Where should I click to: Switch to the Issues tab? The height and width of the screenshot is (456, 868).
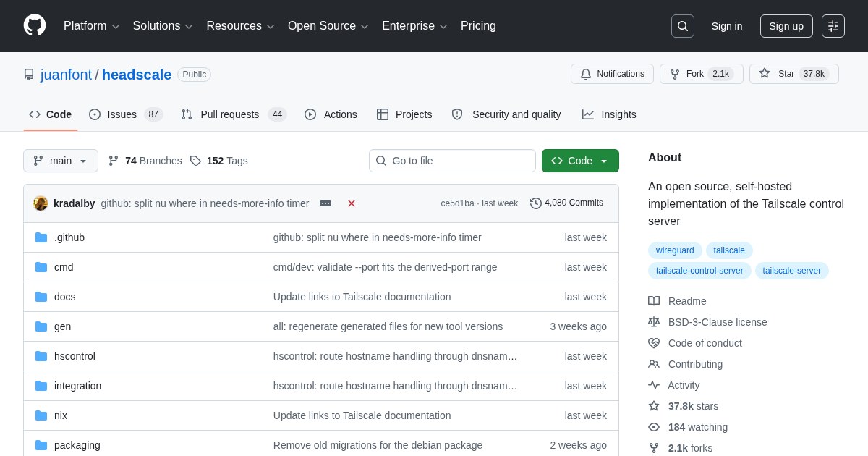coord(126,114)
